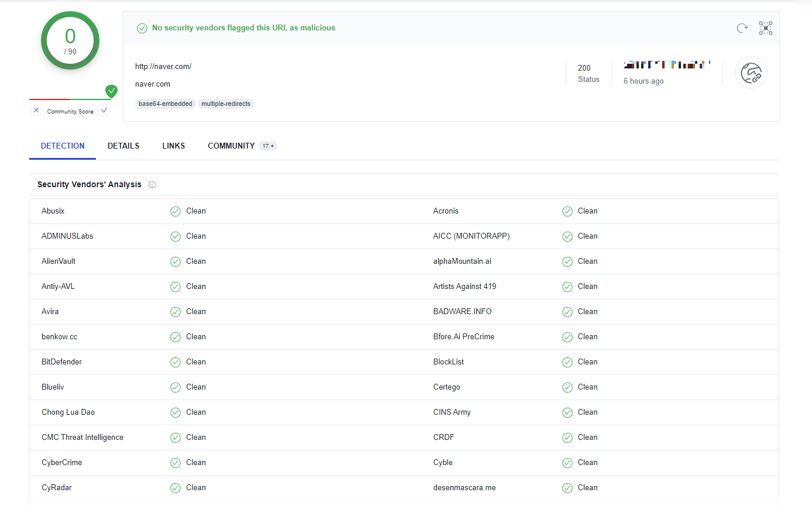
Task: Select the CMC Threat Intelligence vendor name
Action: click(x=82, y=438)
